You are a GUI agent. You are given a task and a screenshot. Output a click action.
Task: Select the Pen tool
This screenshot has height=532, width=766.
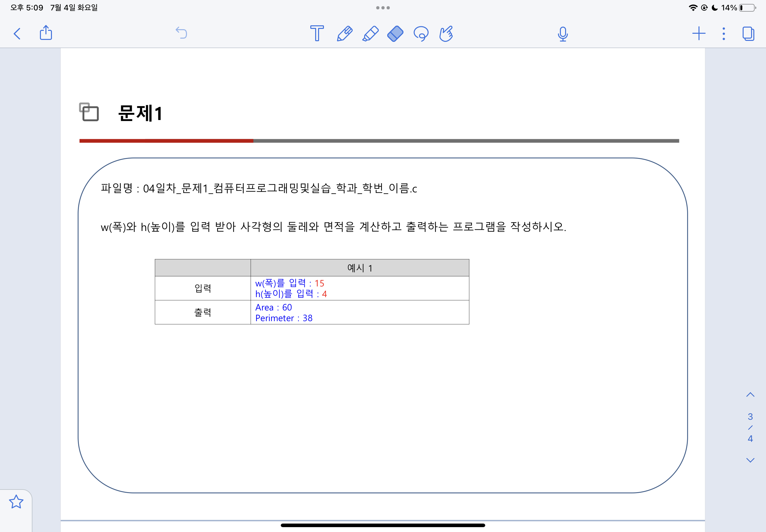[344, 33]
